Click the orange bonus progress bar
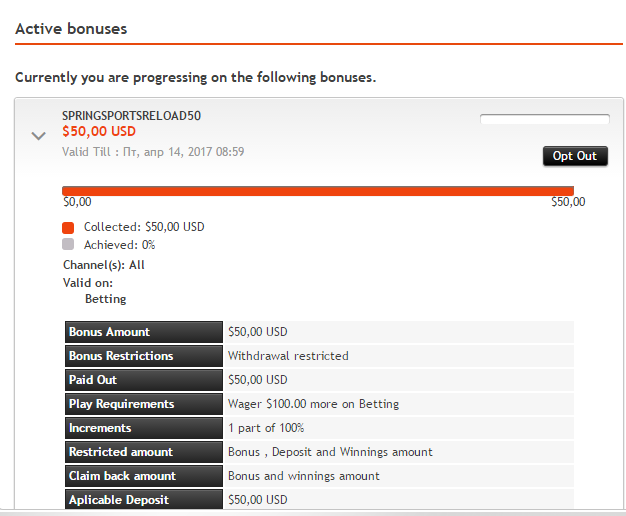Screen dimensions: 626x516 pos(318,191)
